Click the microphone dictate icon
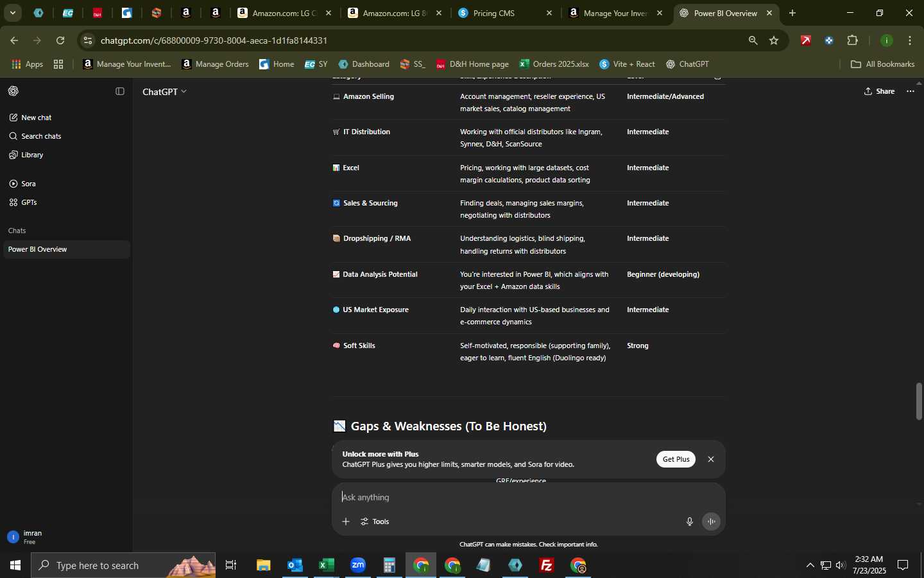This screenshot has height=578, width=924. [690, 521]
